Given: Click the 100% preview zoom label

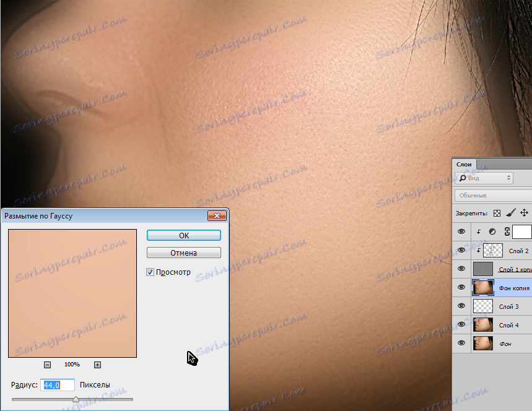Looking at the screenshot, I should 72,365.
